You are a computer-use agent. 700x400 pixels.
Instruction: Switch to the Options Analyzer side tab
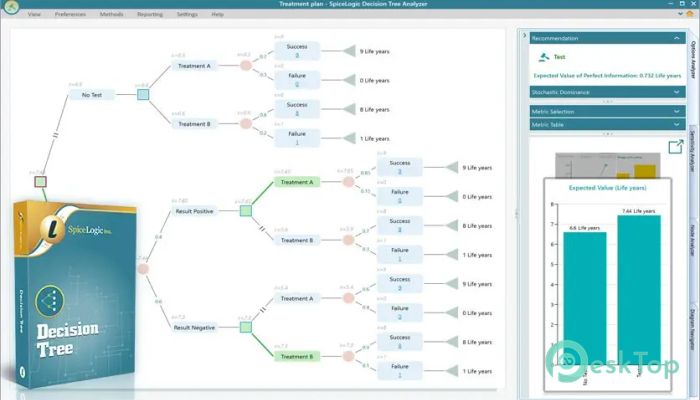click(693, 60)
